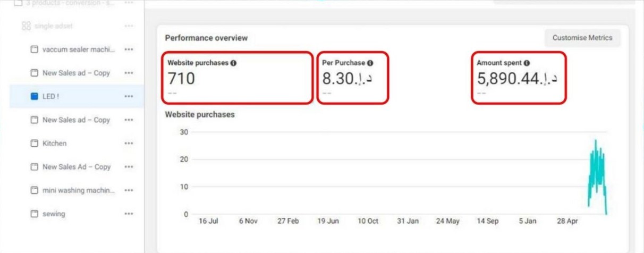This screenshot has height=253, width=644.
Task: Click the ad icon next to sewing
Action: click(x=35, y=214)
